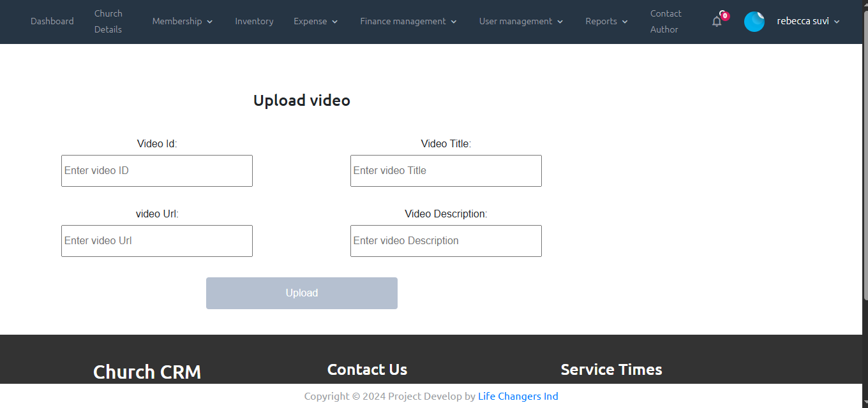
Task: Open the notification bell
Action: coord(716,21)
